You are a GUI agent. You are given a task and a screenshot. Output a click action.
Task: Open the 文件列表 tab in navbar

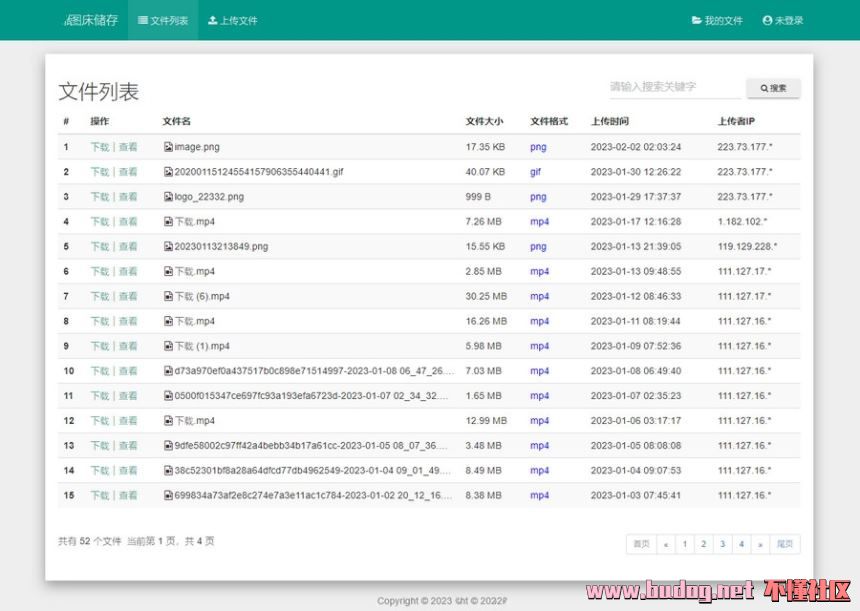(x=163, y=20)
